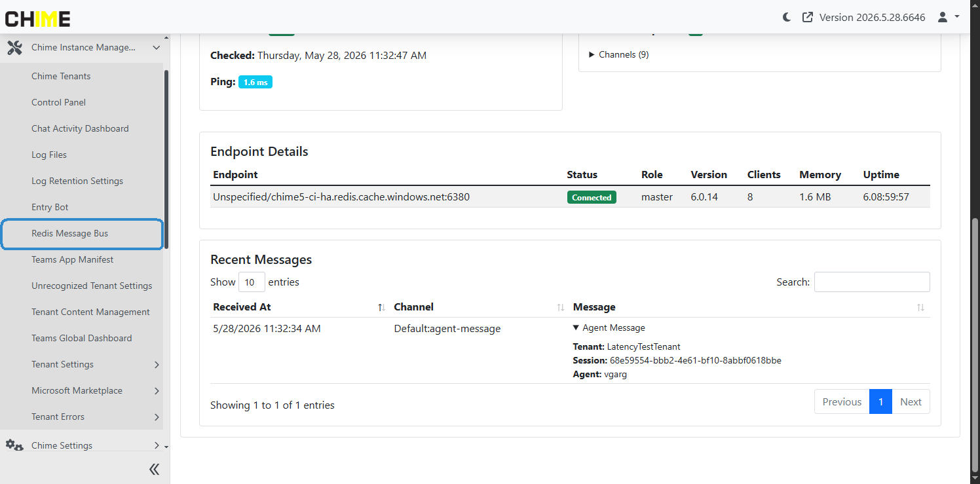The width and height of the screenshot is (980, 484).
Task: Click the Default:agent-message channel cell
Action: pyautogui.click(x=447, y=328)
